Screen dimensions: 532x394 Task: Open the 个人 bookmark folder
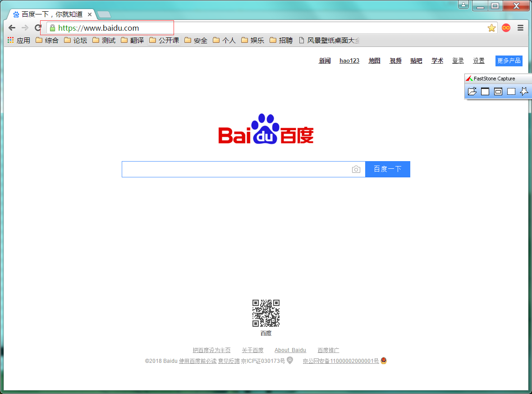pos(224,41)
